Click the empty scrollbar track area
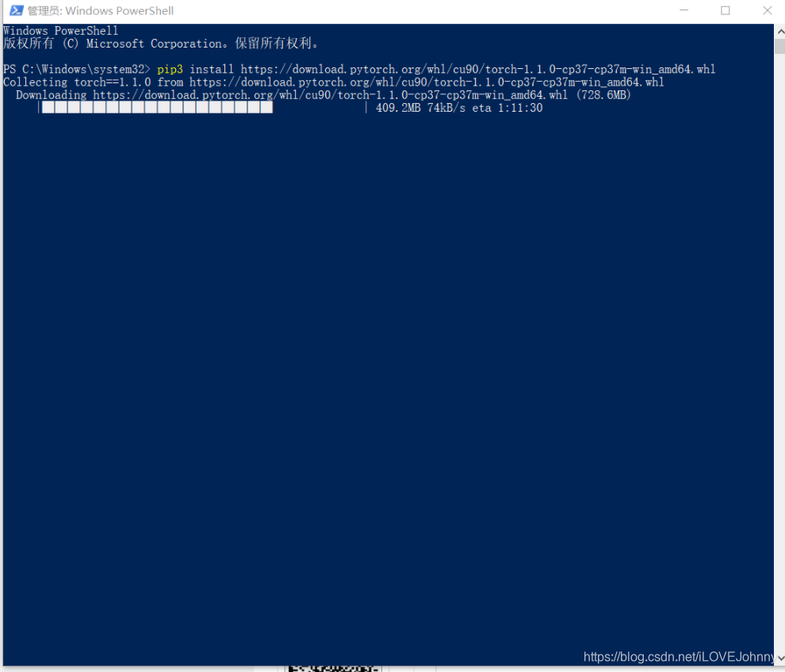 click(x=780, y=350)
